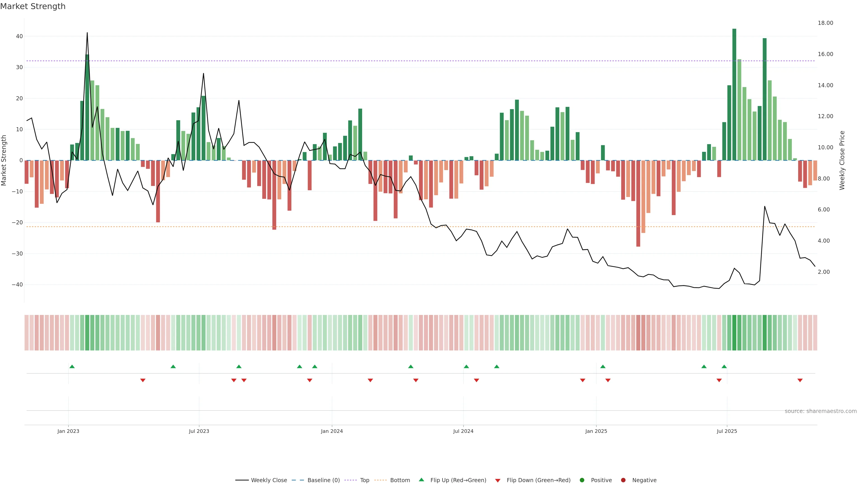Image resolution: width=868 pixels, height=488 pixels.
Task: Click the last red flip-down marker on right
Action: (x=800, y=380)
